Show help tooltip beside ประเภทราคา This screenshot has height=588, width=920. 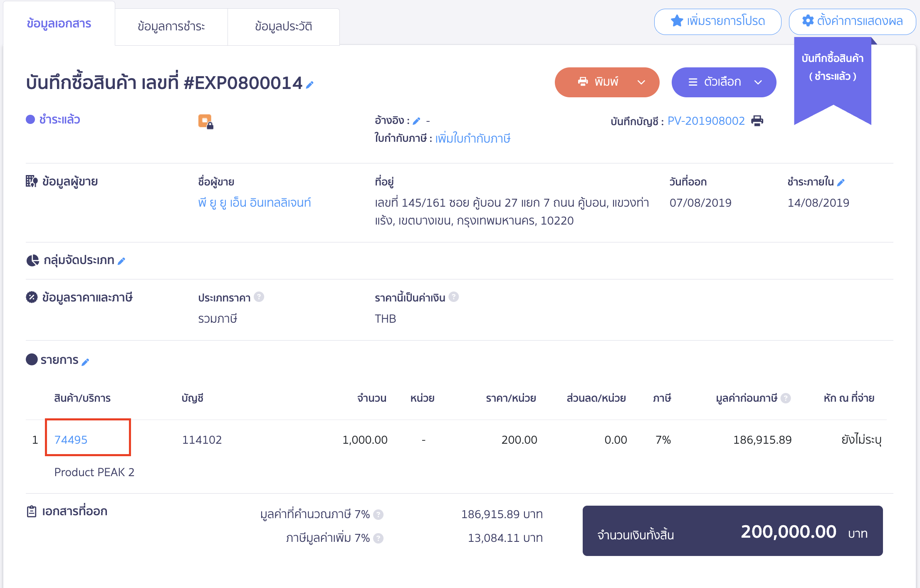259,297
